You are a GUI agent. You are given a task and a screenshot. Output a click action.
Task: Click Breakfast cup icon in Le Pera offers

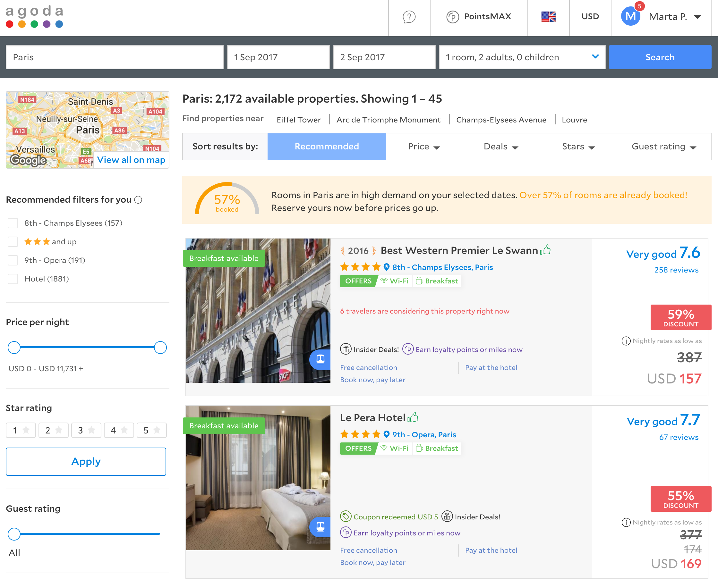click(420, 448)
